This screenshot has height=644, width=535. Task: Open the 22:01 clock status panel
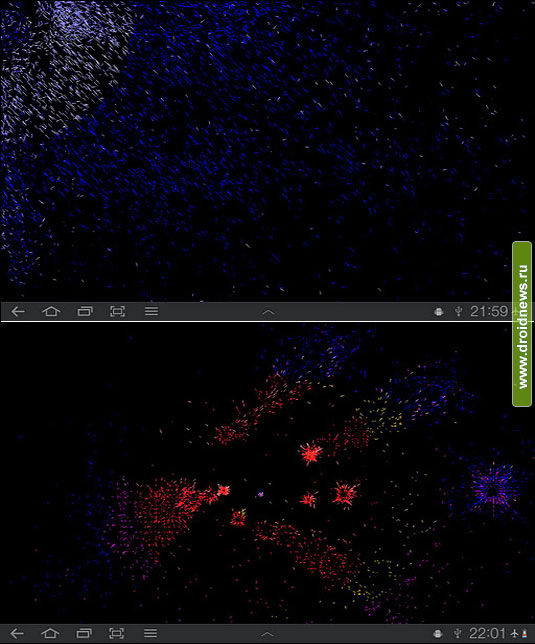point(488,633)
